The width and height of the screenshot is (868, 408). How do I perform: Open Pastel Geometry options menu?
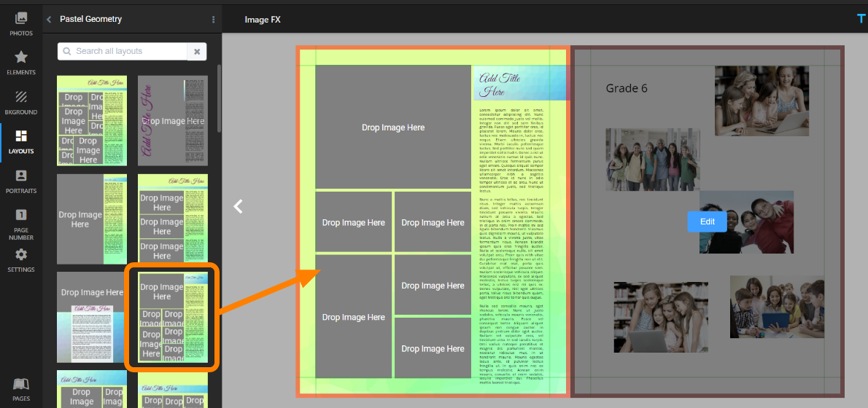(213, 20)
